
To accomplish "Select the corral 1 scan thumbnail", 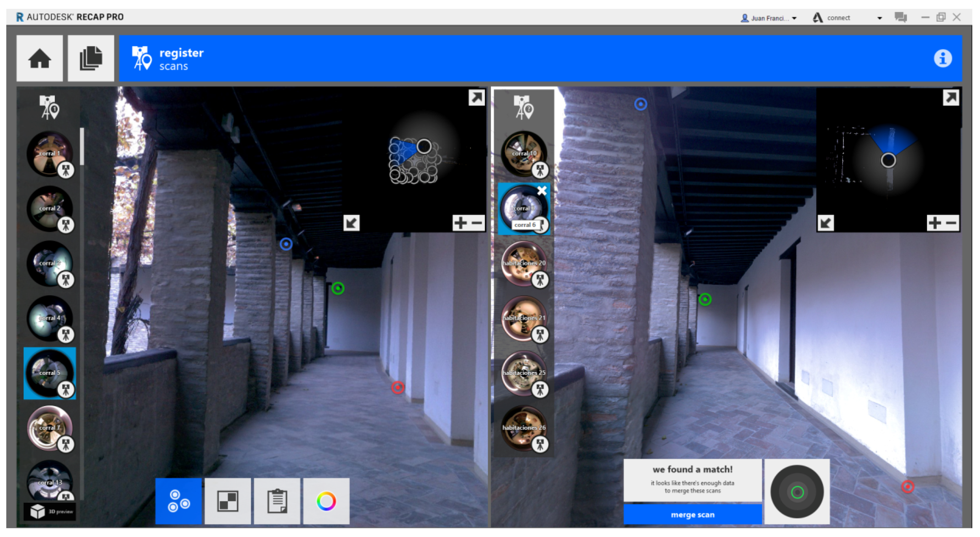I will [49, 153].
